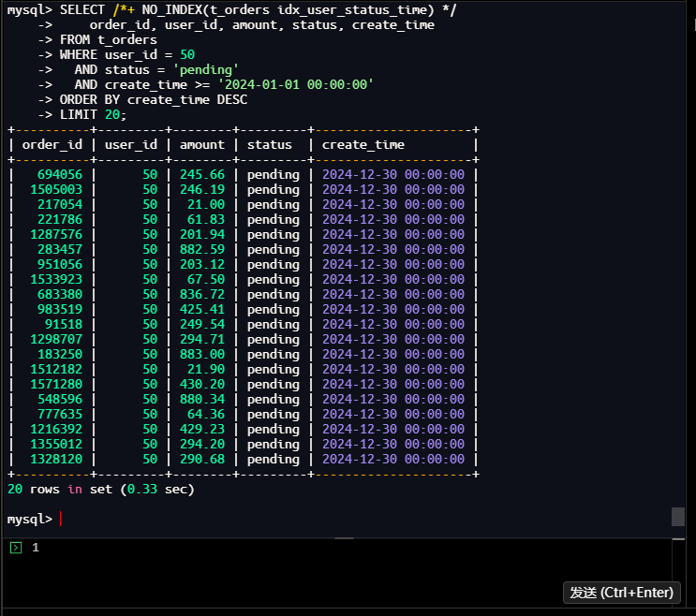Click amount value 21.90
The height and width of the screenshot is (616, 696).
pyautogui.click(x=206, y=370)
